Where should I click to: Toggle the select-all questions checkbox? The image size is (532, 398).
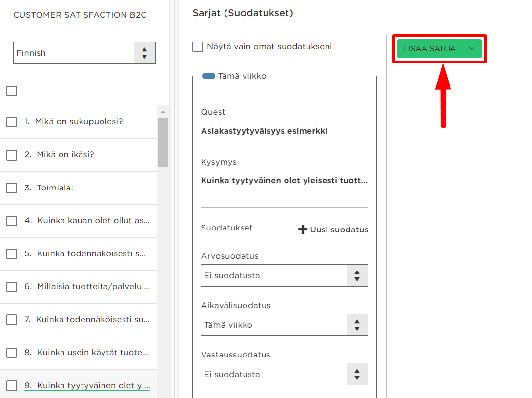click(12, 91)
